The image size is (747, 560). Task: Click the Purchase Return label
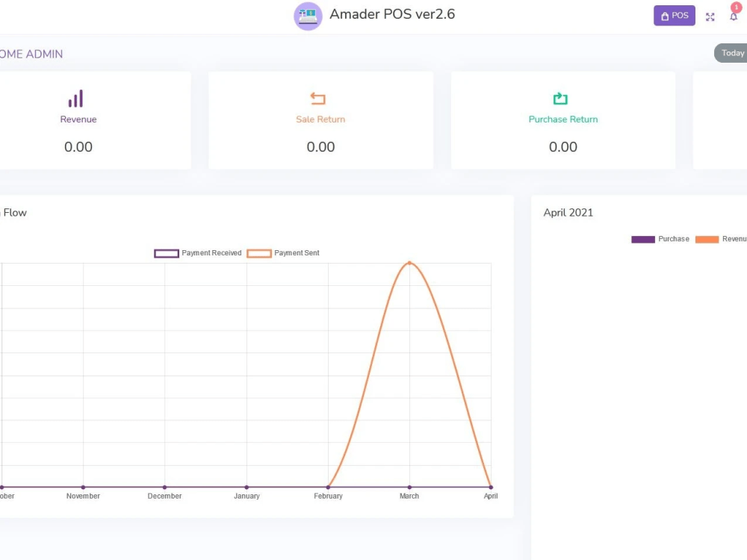563,119
